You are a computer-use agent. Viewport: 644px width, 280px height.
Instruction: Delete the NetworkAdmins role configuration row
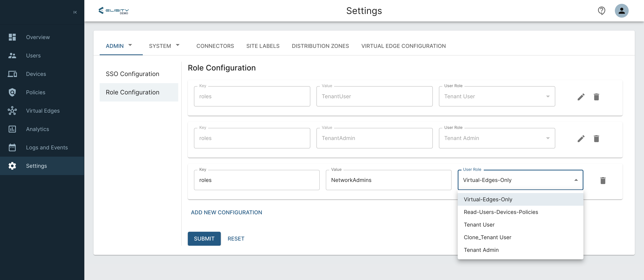tap(603, 180)
